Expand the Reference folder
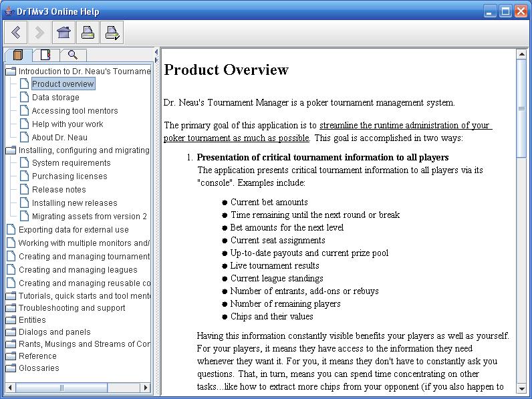This screenshot has height=399, width=532. click(x=11, y=356)
